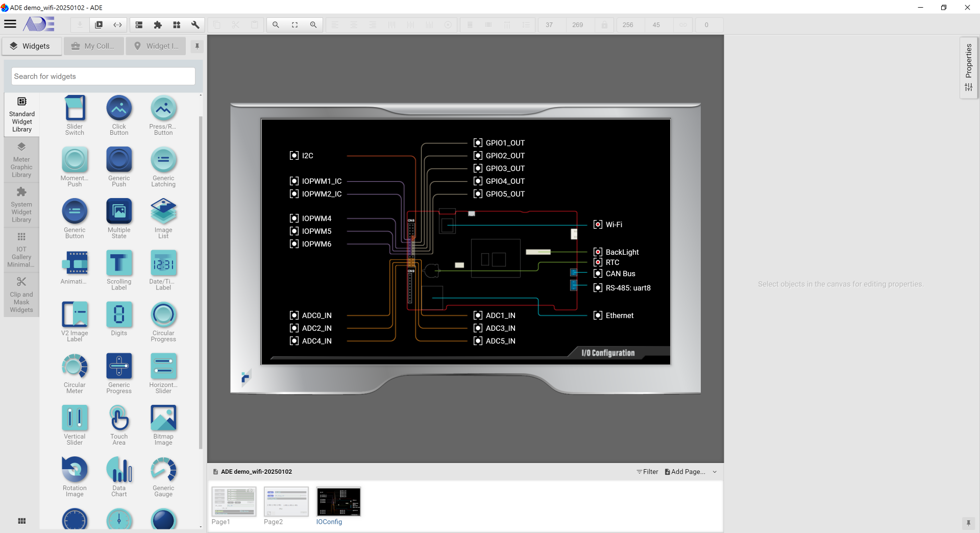Viewport: 980px width, 533px height.
Task: Open the Page2 thumbnail
Action: [286, 502]
